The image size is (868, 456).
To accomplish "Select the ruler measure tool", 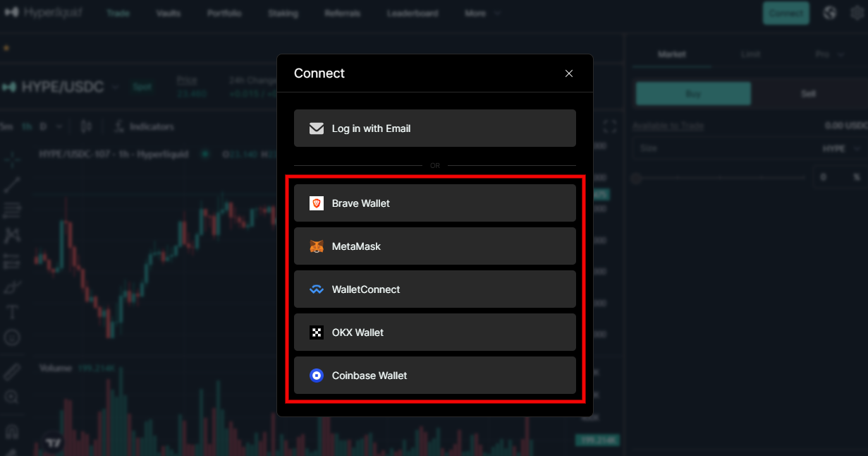I will tap(12, 371).
